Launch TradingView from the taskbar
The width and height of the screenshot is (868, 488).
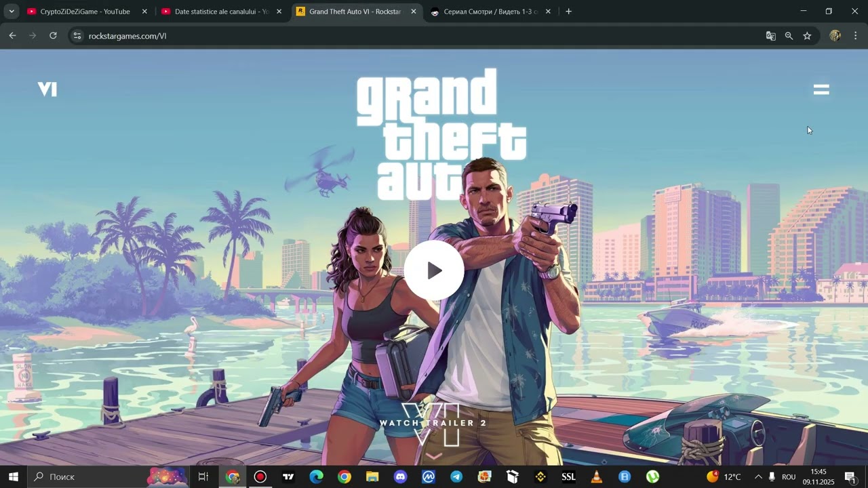click(288, 477)
